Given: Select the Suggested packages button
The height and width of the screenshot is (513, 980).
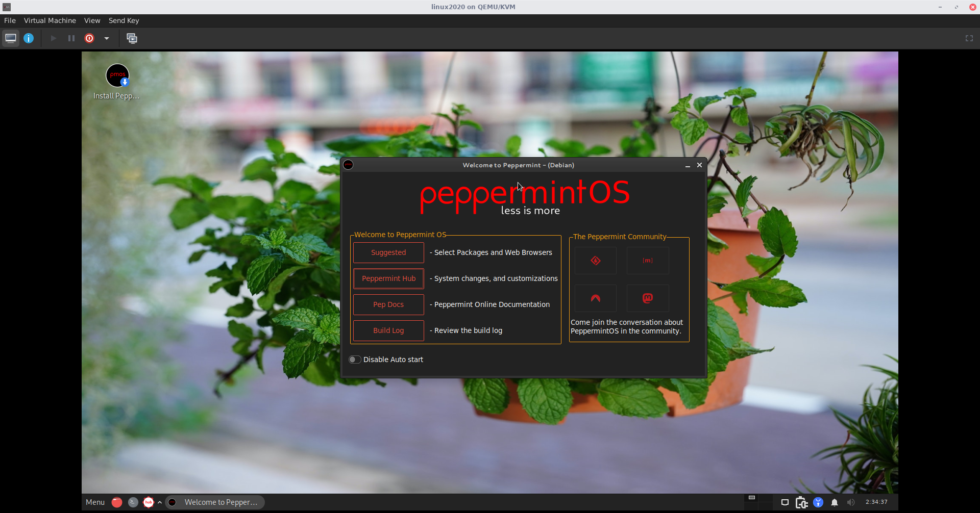Looking at the screenshot, I should (388, 252).
